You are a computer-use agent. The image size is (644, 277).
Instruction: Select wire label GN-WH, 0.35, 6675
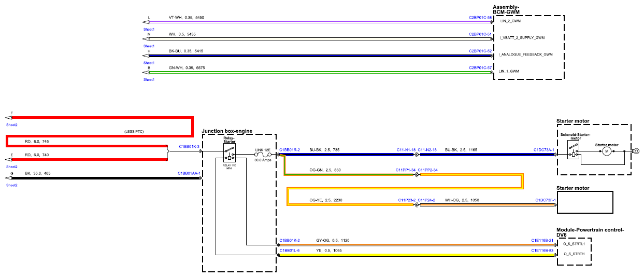[187, 67]
